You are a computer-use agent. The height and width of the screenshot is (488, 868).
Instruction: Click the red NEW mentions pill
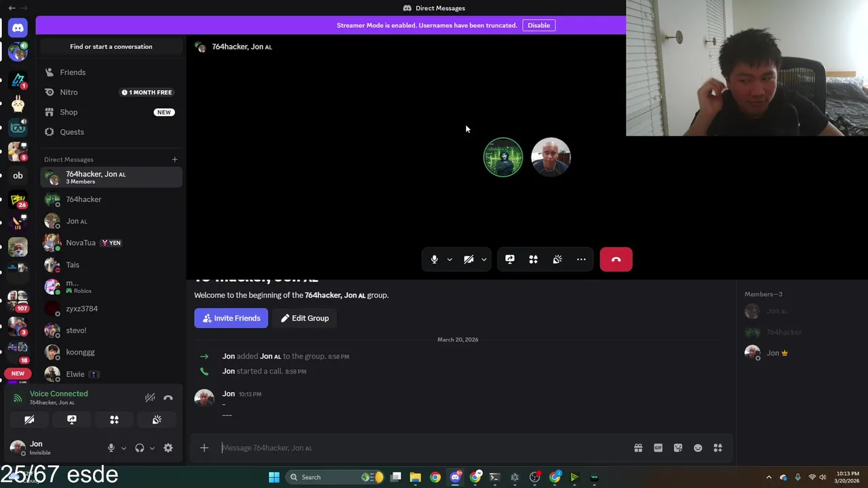pos(18,373)
